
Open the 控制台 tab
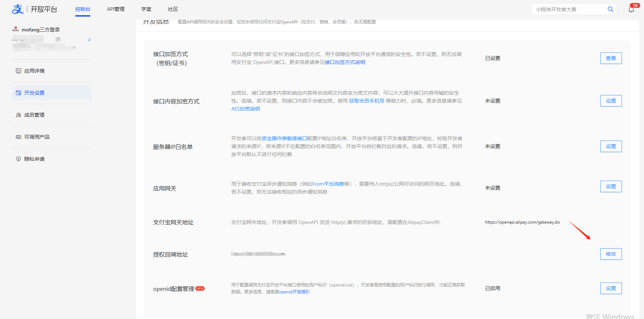click(83, 9)
